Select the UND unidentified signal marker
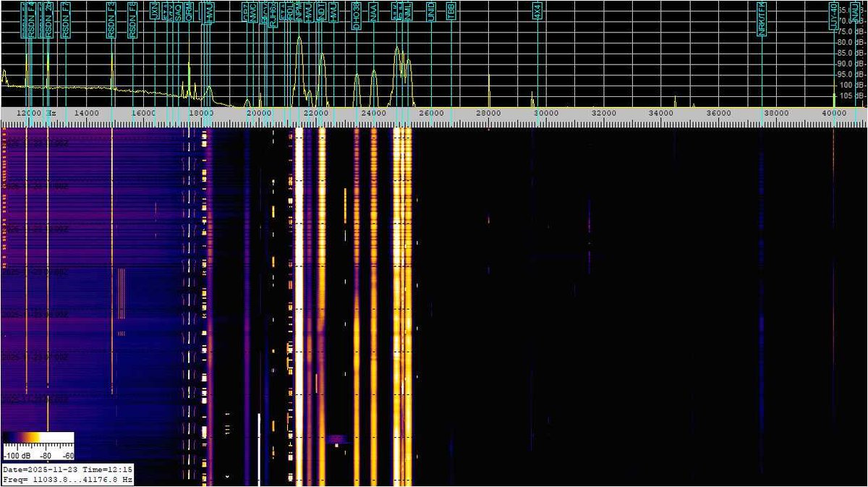 point(430,11)
